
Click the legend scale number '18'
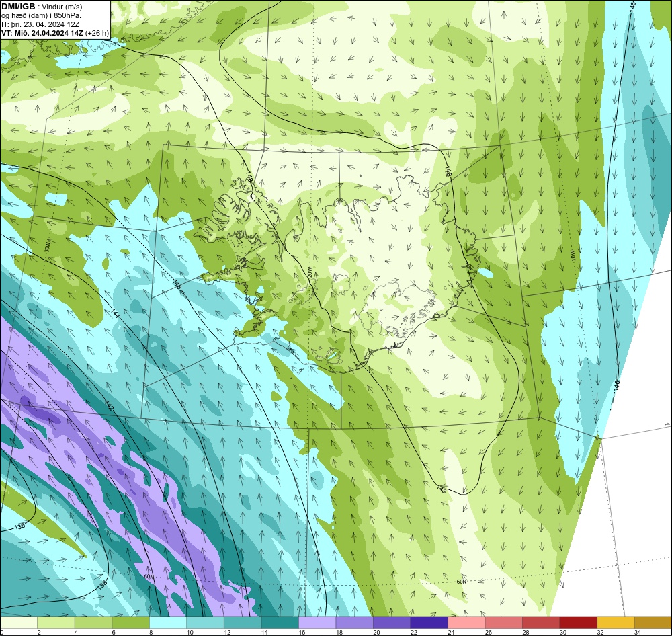click(x=339, y=632)
